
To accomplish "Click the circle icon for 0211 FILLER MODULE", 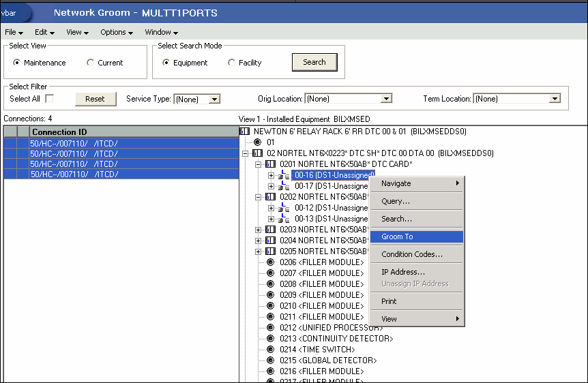I will [270, 316].
